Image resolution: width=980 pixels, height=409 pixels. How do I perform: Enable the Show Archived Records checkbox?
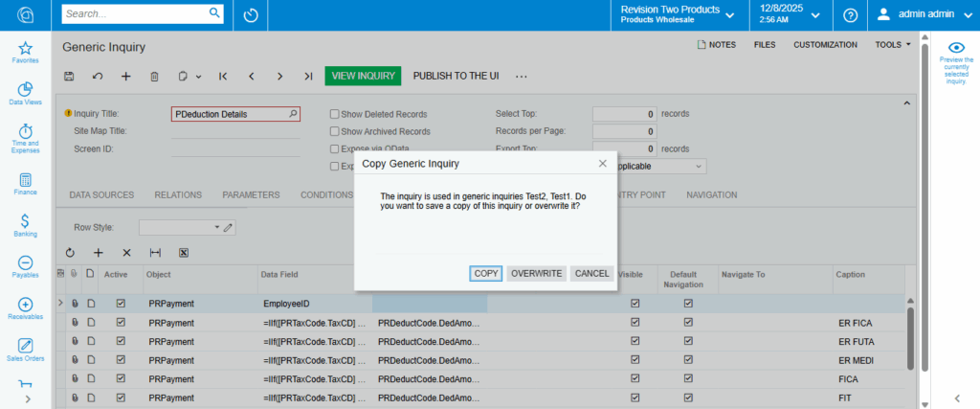[x=335, y=131]
